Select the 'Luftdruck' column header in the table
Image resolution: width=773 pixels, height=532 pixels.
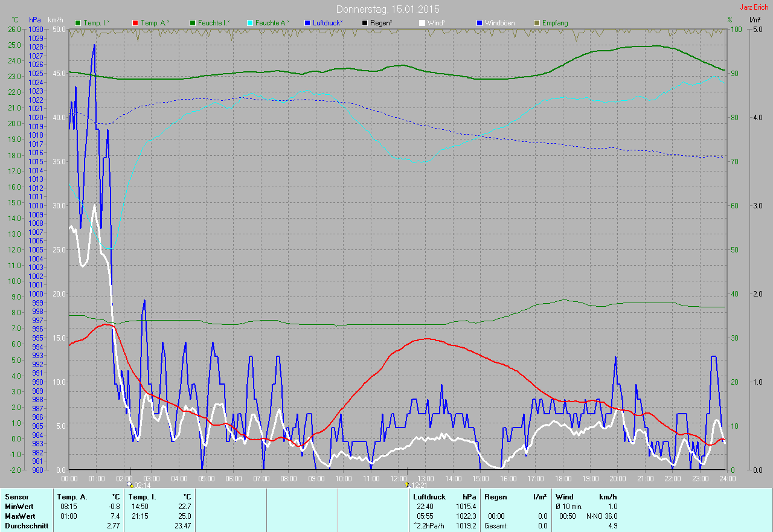click(429, 497)
